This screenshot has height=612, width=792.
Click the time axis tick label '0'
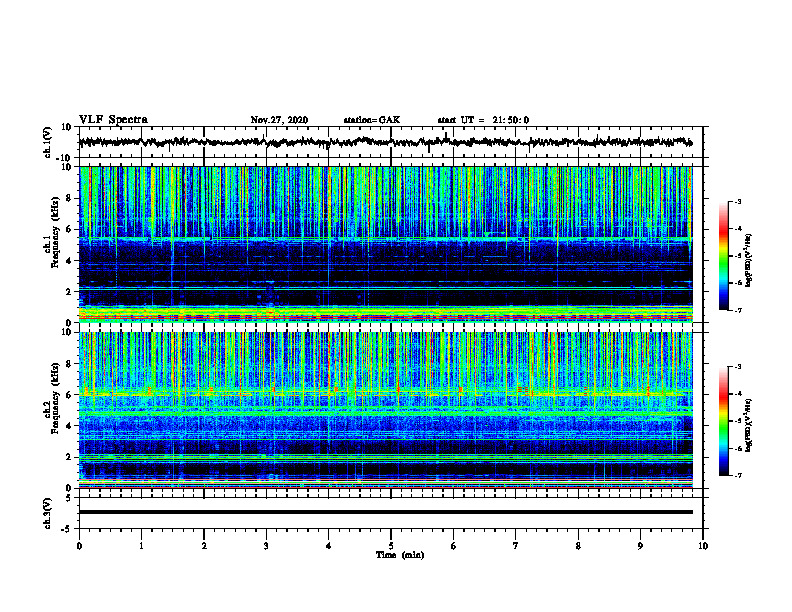pyautogui.click(x=79, y=546)
